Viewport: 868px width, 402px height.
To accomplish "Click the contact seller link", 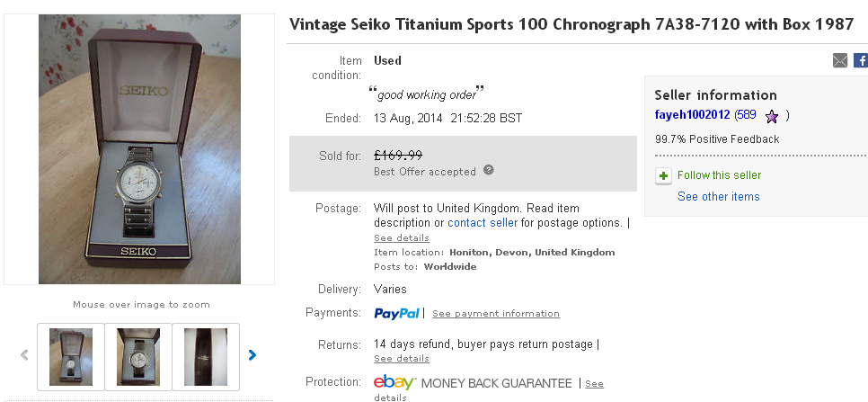I will click(x=483, y=222).
